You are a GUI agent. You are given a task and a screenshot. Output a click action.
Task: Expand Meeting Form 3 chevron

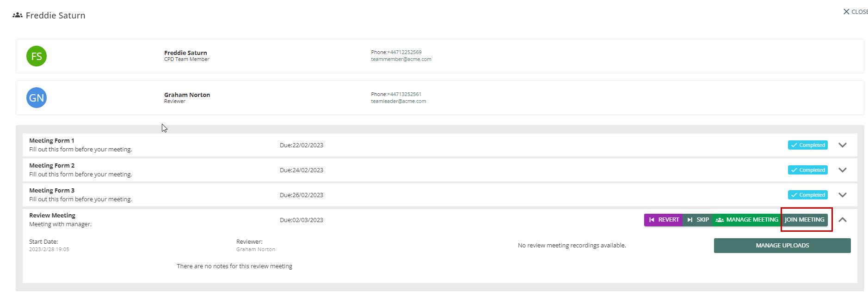(x=843, y=195)
